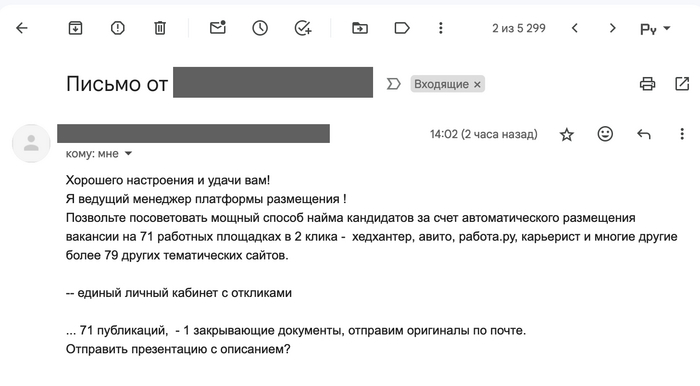Open the Labels menu
The height and width of the screenshot is (386, 700).
(x=402, y=28)
